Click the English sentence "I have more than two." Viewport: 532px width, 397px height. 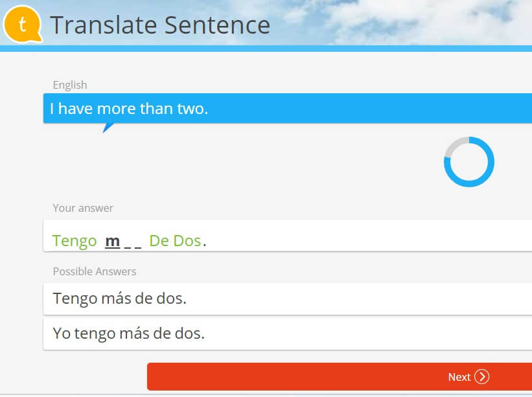point(129,109)
